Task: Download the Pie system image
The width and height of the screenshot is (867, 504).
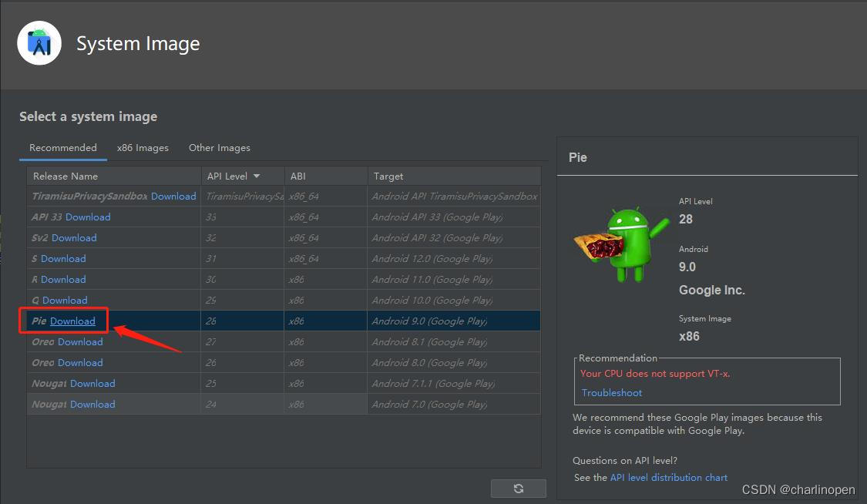Action: 72,321
